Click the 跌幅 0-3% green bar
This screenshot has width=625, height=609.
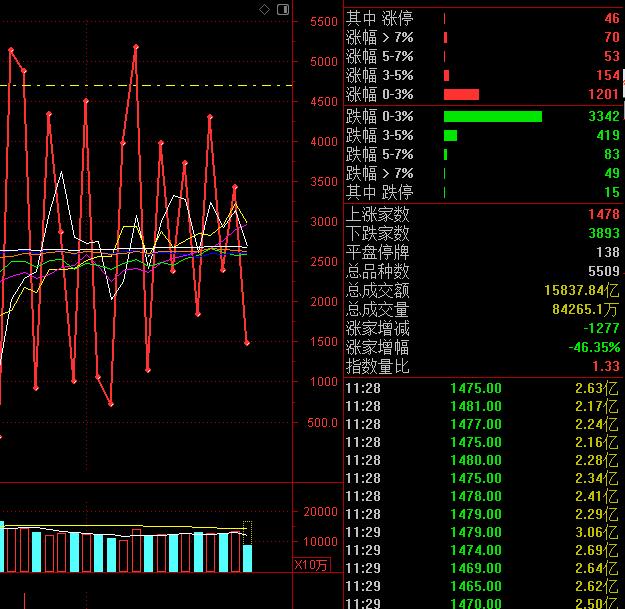[493, 116]
